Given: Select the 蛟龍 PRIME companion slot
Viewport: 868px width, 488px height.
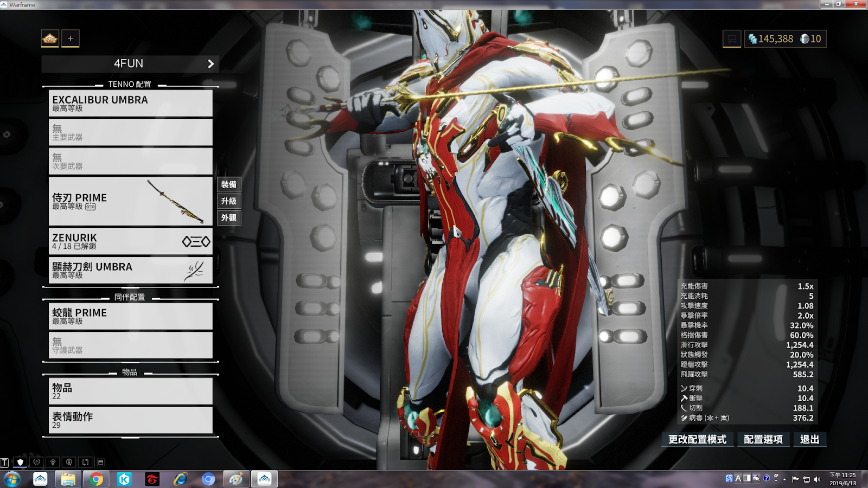Looking at the screenshot, I should tap(130, 316).
